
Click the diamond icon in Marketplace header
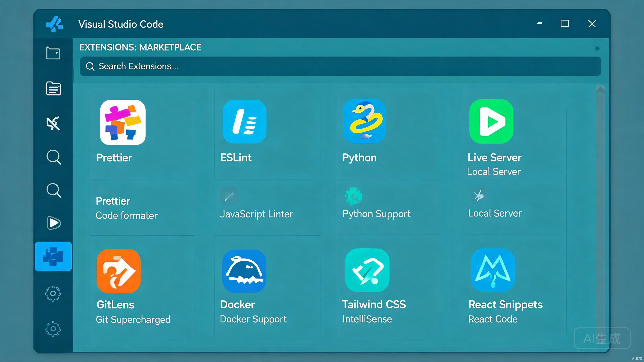[x=597, y=48]
